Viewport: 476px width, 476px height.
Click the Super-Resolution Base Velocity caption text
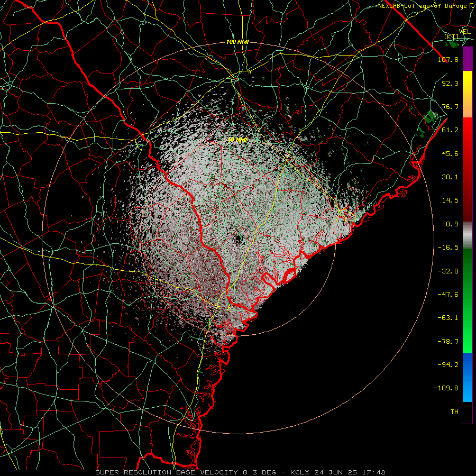click(186, 472)
